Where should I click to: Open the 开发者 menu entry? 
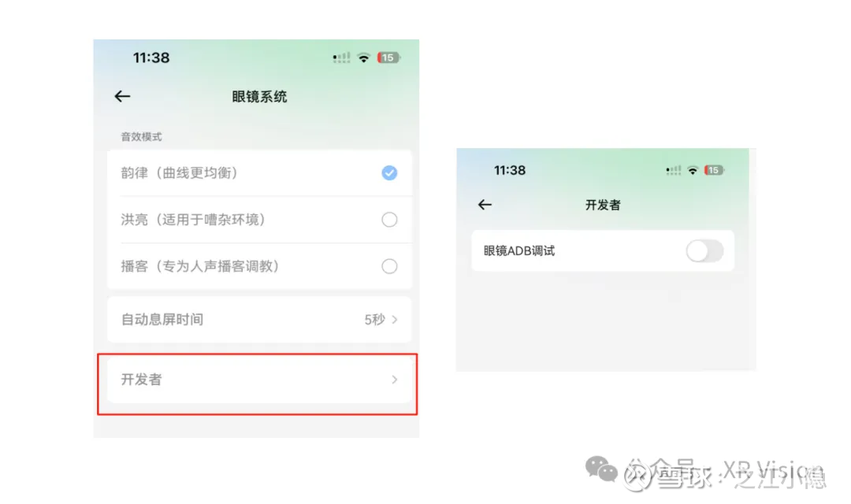(x=259, y=380)
